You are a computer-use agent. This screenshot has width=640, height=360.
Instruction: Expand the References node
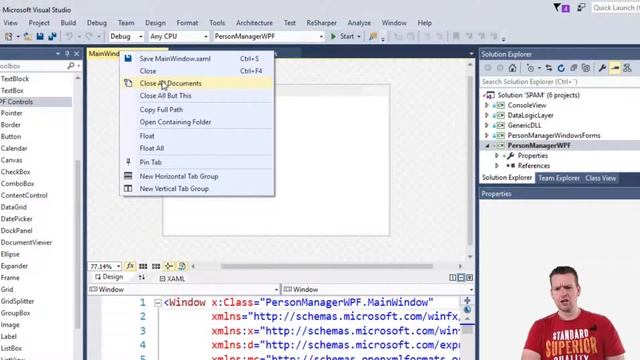click(497, 166)
